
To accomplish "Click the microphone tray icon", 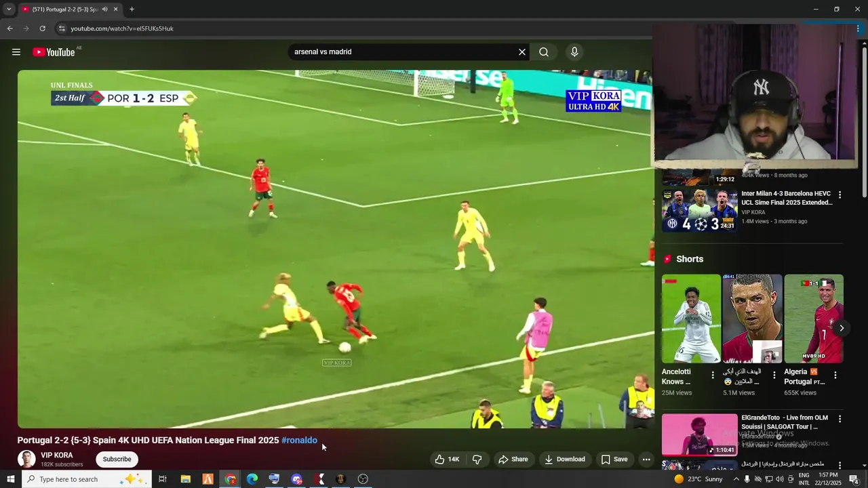I will click(747, 479).
